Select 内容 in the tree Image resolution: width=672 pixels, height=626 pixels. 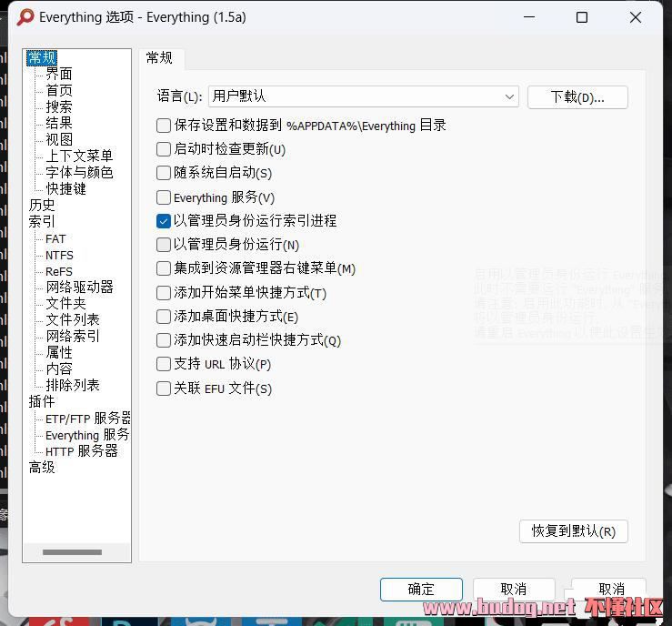[59, 369]
